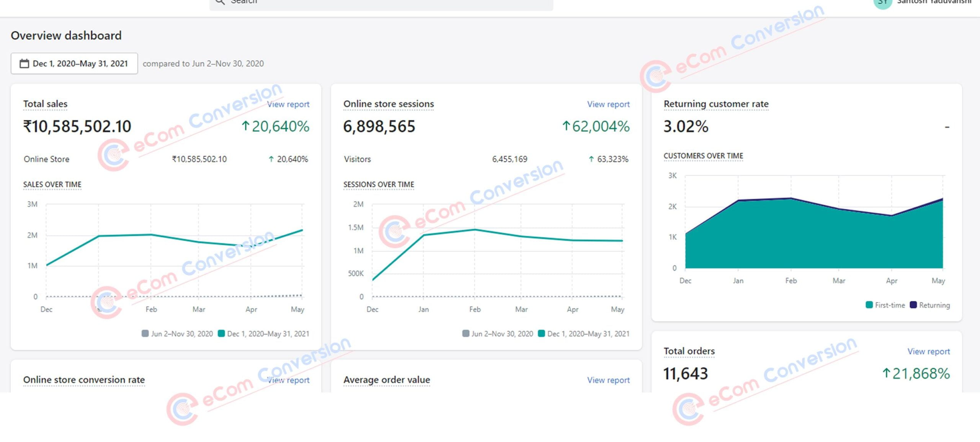Open the SY user avatar menu
The width and height of the screenshot is (980, 442).
pyautogui.click(x=883, y=3)
